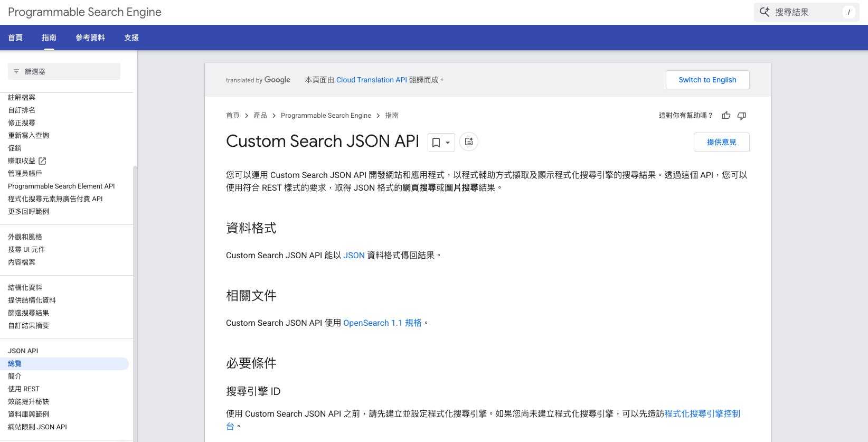Click the external link icon beside 賺取收益
The width and height of the screenshot is (868, 442).
click(x=42, y=161)
